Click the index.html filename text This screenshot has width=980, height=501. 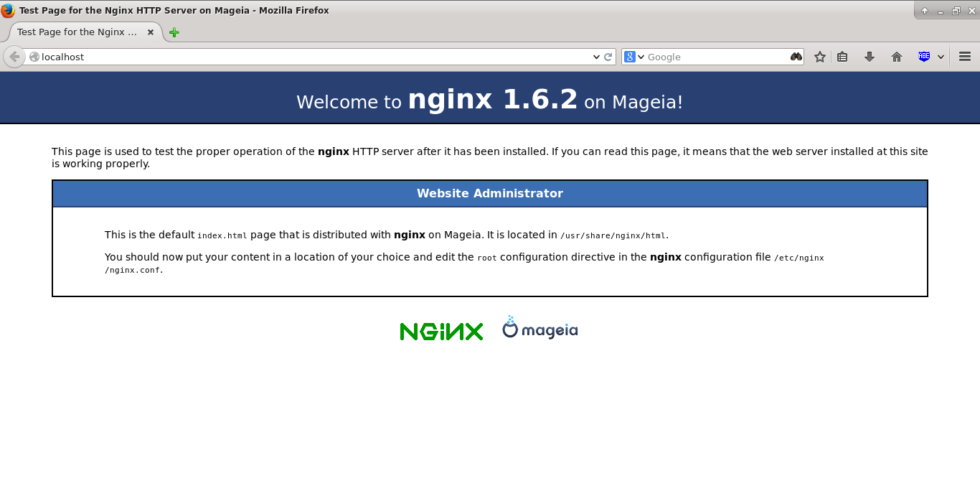(222, 235)
